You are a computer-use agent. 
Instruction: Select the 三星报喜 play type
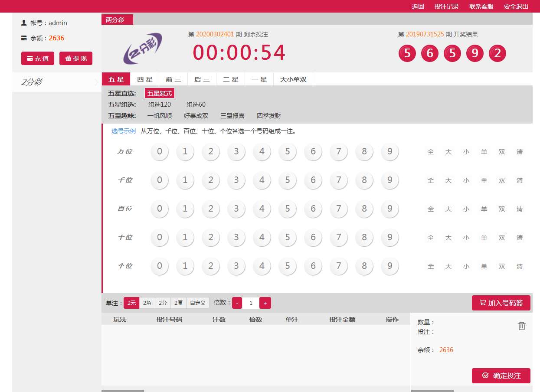[232, 116]
